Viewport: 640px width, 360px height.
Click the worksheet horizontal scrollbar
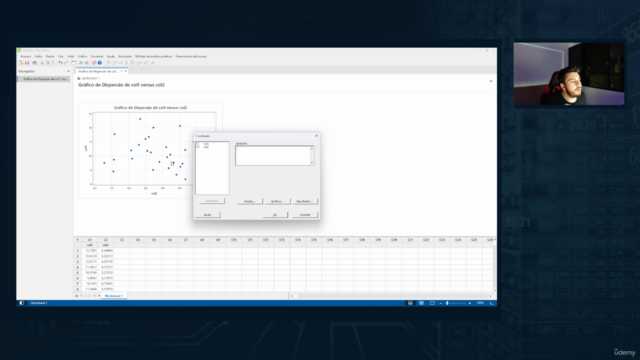[392, 296]
